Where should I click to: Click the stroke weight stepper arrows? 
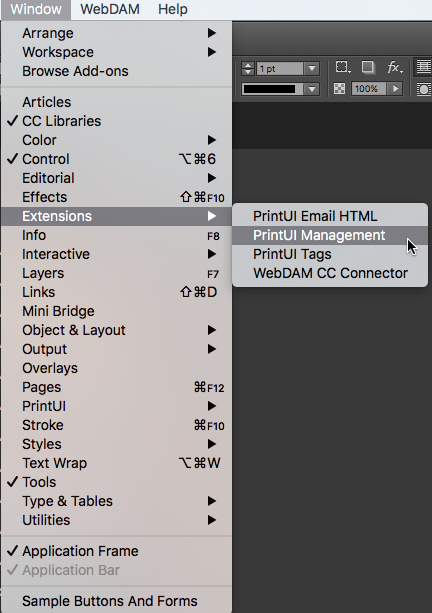[248, 68]
